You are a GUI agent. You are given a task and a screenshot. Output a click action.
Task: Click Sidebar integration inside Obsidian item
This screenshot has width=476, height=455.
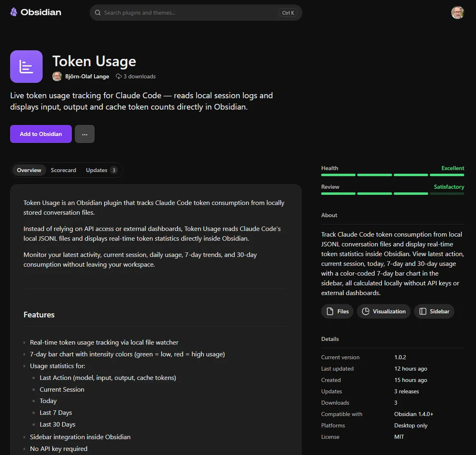(80, 437)
